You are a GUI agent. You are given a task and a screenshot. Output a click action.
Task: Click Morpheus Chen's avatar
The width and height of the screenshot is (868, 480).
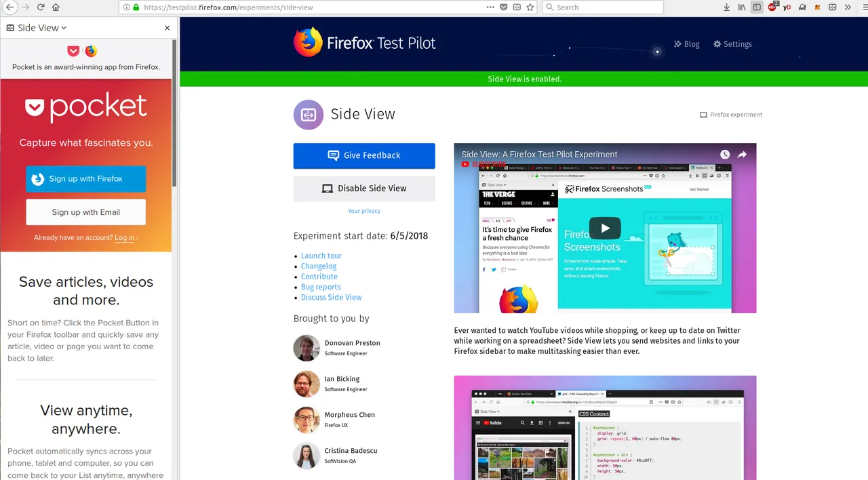click(x=307, y=420)
